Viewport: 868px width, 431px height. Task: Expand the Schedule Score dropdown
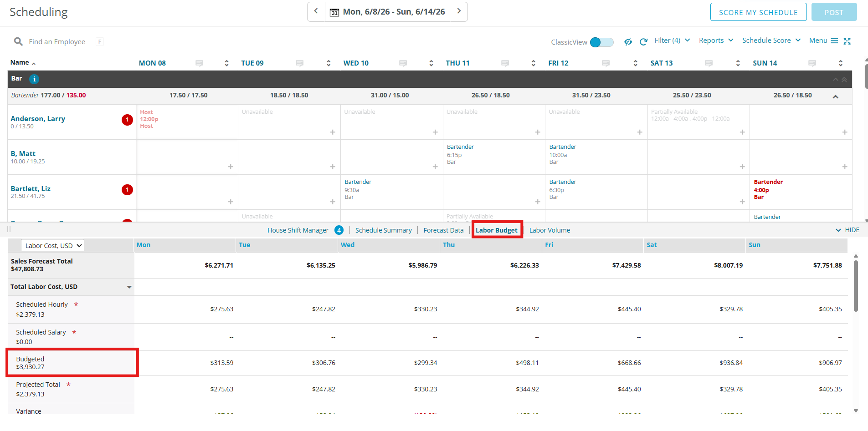771,41
